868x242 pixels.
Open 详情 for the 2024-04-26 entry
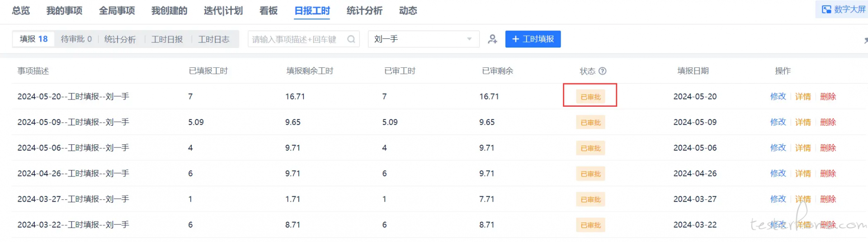(x=803, y=174)
